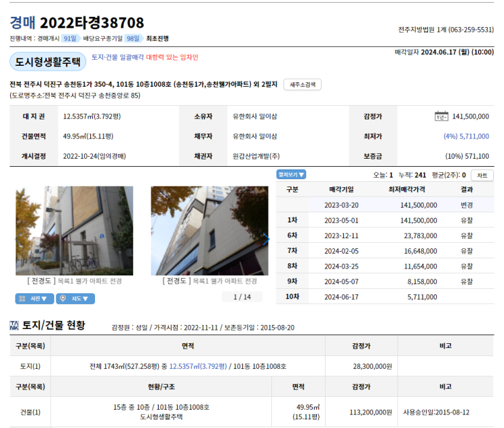This screenshot has width=504, height=428.
Task: Click 토지·건물 일괄매각 link
Action: [x=117, y=57]
